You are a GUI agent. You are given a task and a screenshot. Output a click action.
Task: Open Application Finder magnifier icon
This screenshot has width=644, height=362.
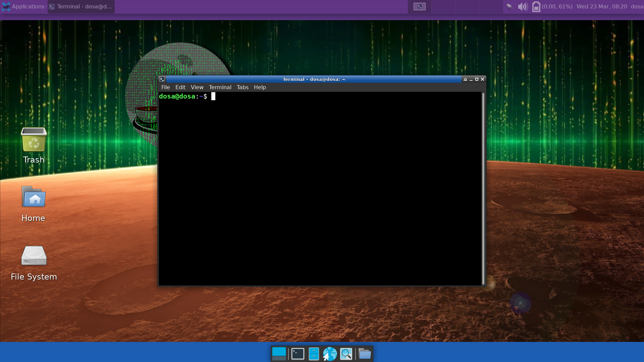(346, 354)
